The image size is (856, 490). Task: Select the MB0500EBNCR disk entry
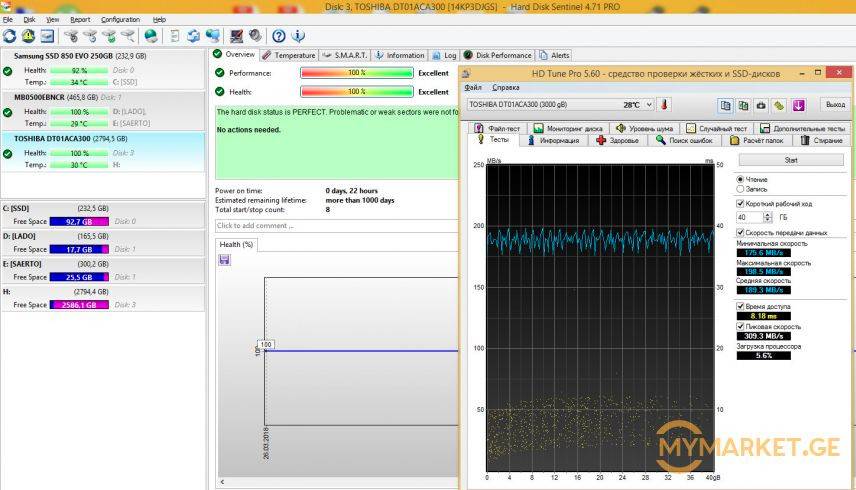click(x=103, y=111)
